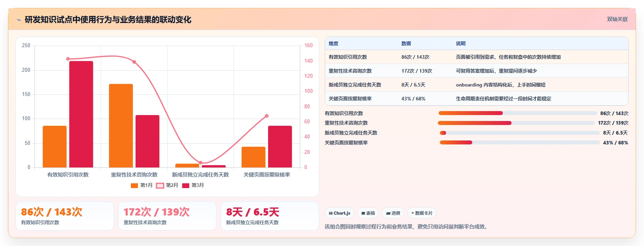Click the note onboarding 内容结构化后,上手时间缩短

(500, 85)
